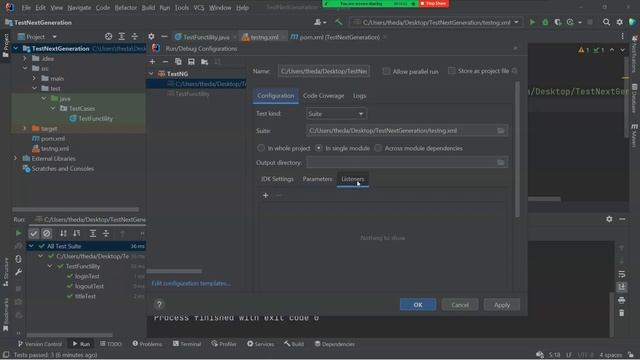Open IDE settings gear in main toolbar
640x360 pixels.
click(620, 22)
